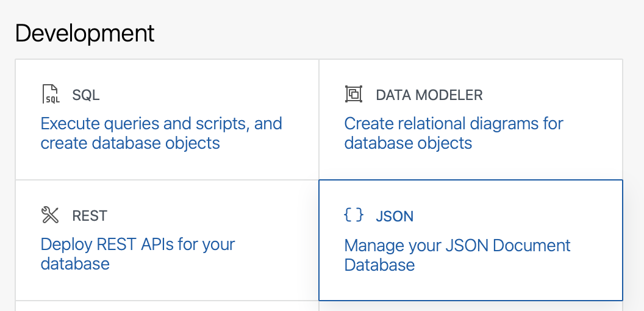Open the REST title label

(90, 216)
